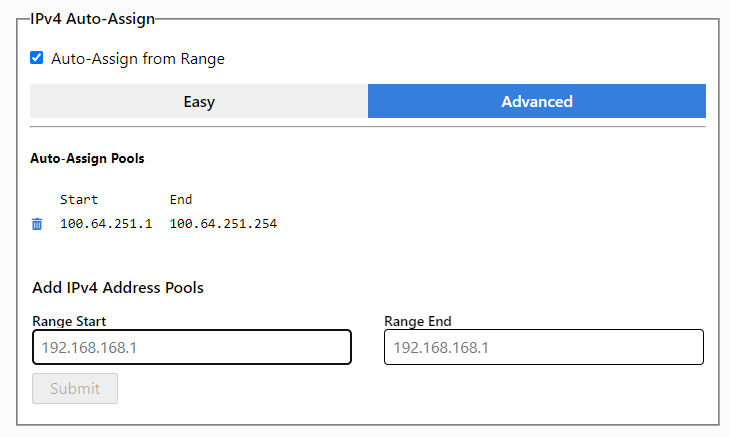
Task: Focus the Range End input field
Action: coord(543,347)
